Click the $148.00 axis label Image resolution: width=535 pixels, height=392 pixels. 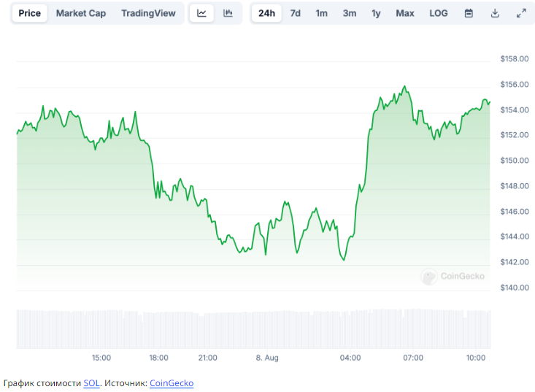point(514,186)
